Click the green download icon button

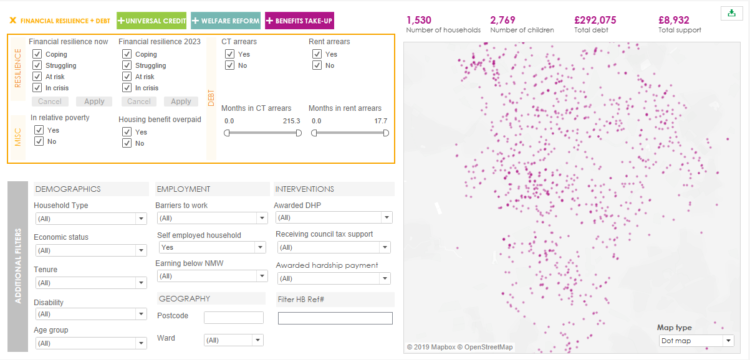(731, 13)
